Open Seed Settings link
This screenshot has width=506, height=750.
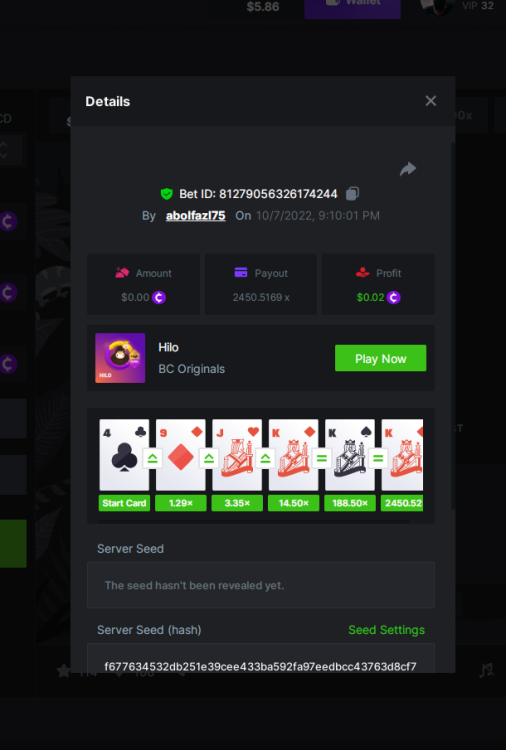tap(386, 630)
